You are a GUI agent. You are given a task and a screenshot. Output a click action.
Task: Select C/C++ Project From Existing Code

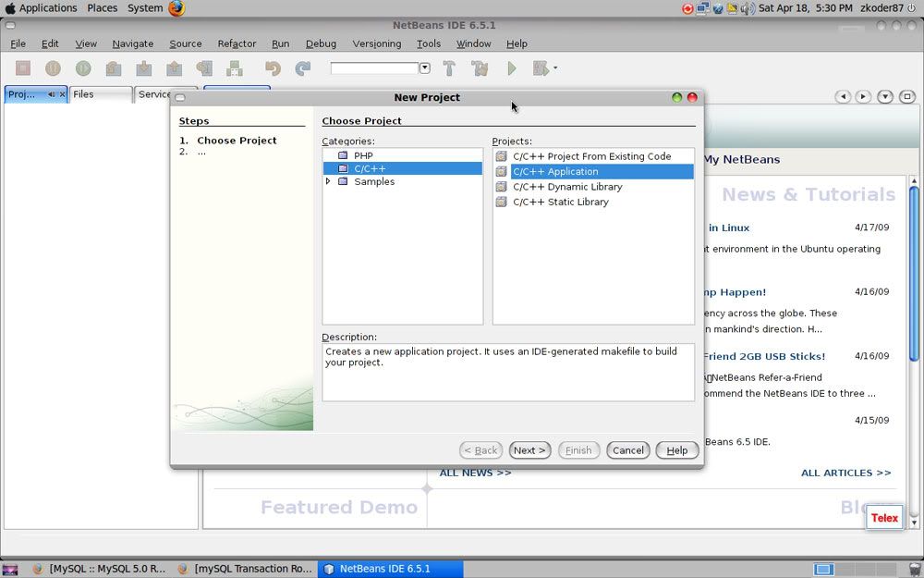pos(591,156)
